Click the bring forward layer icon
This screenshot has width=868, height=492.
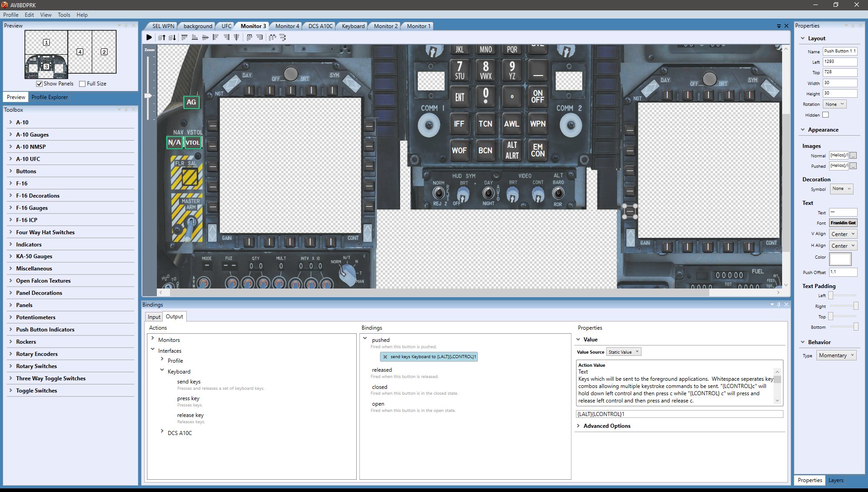[161, 38]
